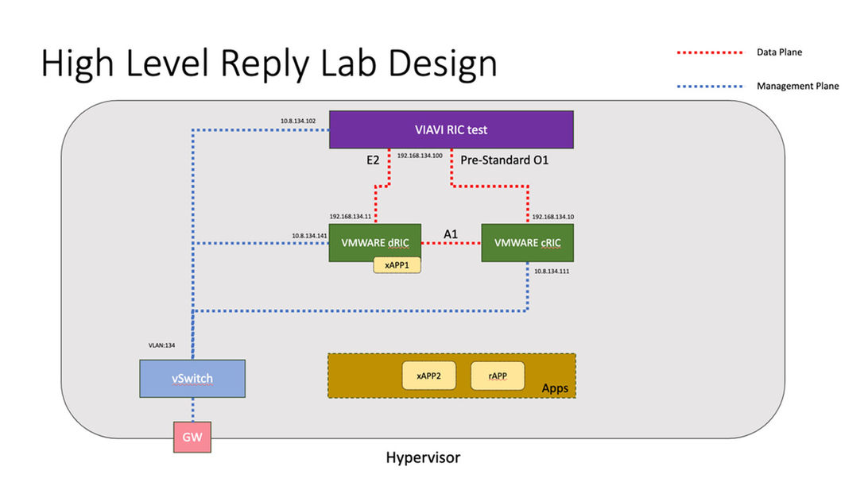Select the slide title High Level Reply Lab Design
Screen dimensions: 868x482
tap(269, 64)
